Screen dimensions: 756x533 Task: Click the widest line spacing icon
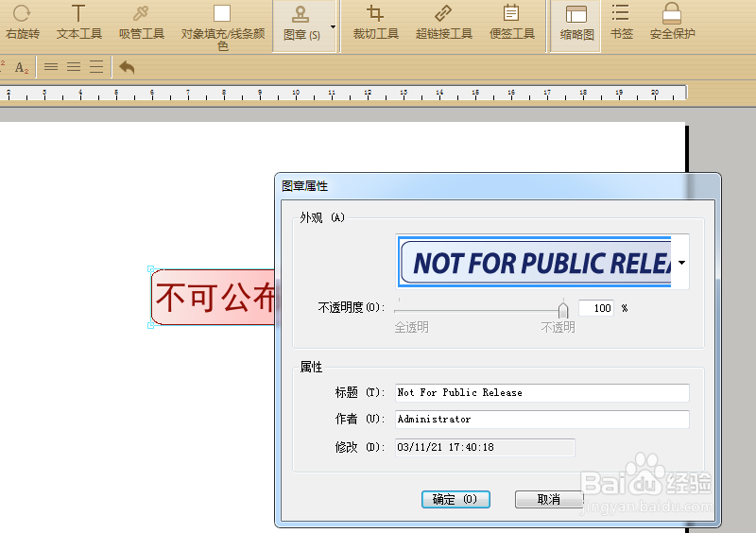coord(96,67)
